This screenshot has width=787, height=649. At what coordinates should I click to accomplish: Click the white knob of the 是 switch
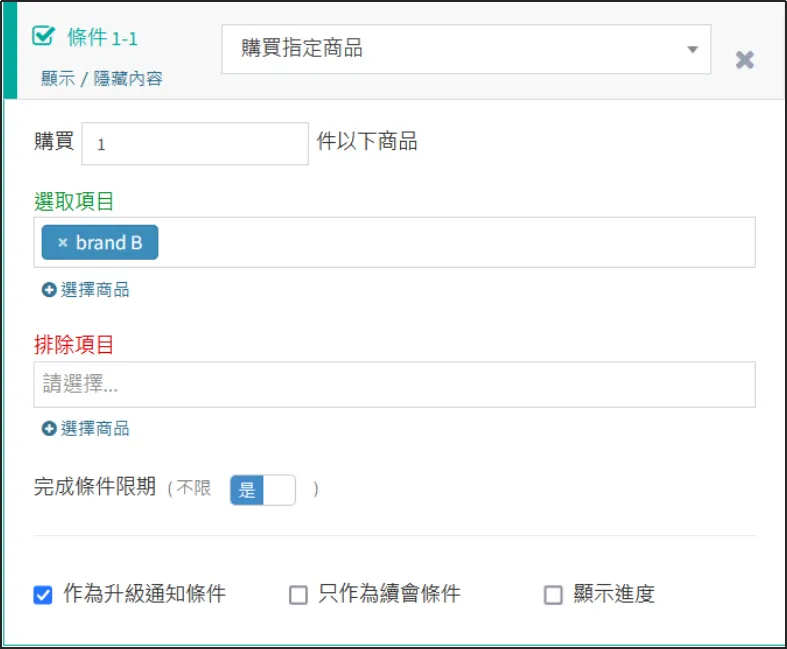click(x=280, y=489)
